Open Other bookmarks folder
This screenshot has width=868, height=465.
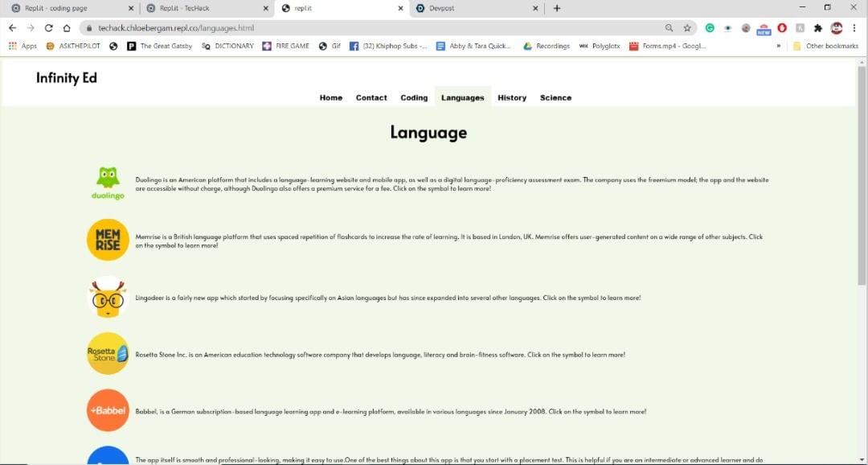point(825,46)
